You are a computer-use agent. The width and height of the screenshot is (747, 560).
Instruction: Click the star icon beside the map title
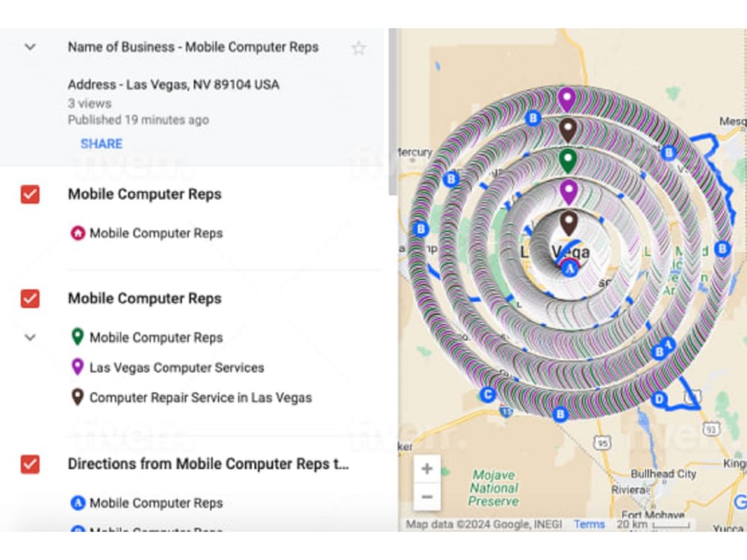(359, 47)
